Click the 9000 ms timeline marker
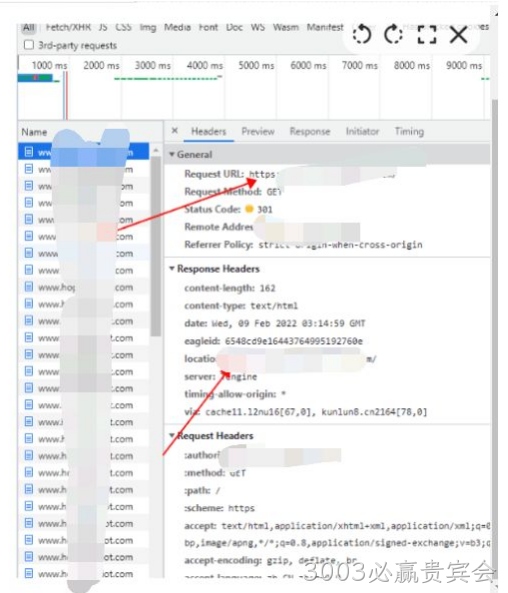 (x=464, y=65)
